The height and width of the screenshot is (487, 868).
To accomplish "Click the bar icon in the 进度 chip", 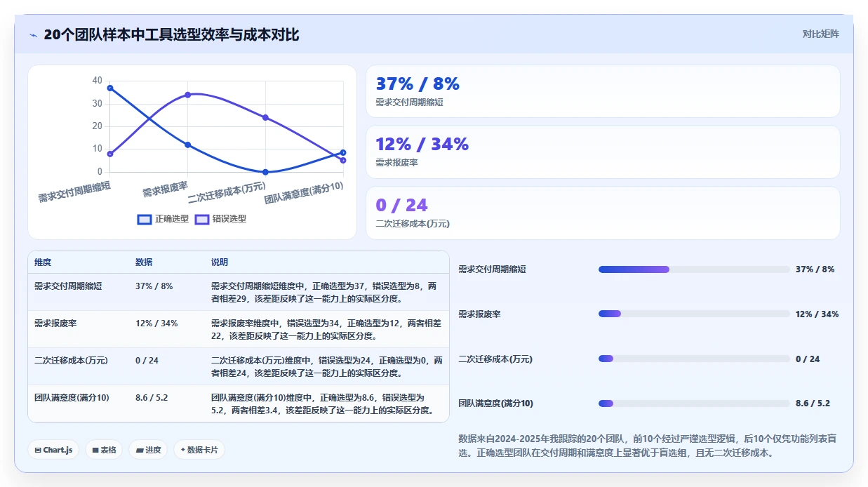I will coord(140,450).
